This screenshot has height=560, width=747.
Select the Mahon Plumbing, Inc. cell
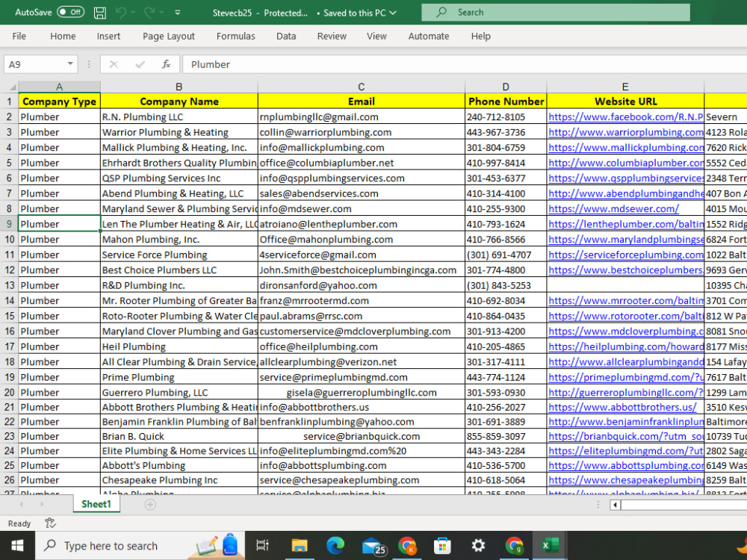tap(179, 240)
